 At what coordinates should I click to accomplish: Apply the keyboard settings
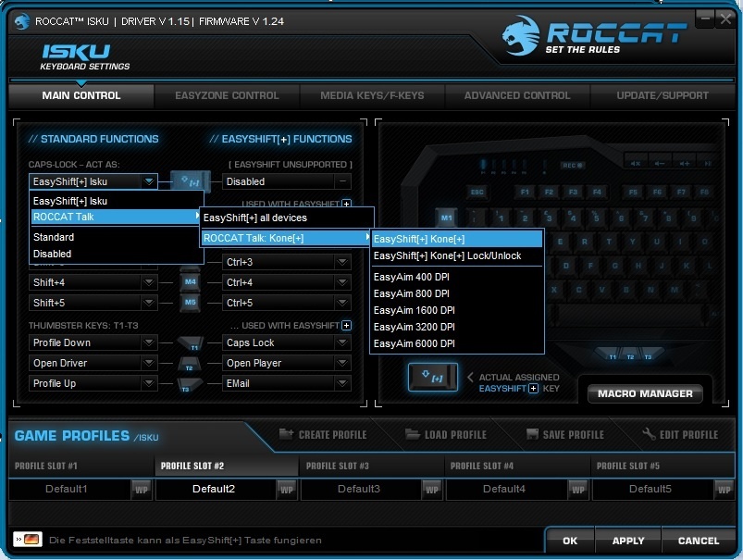tap(628, 541)
